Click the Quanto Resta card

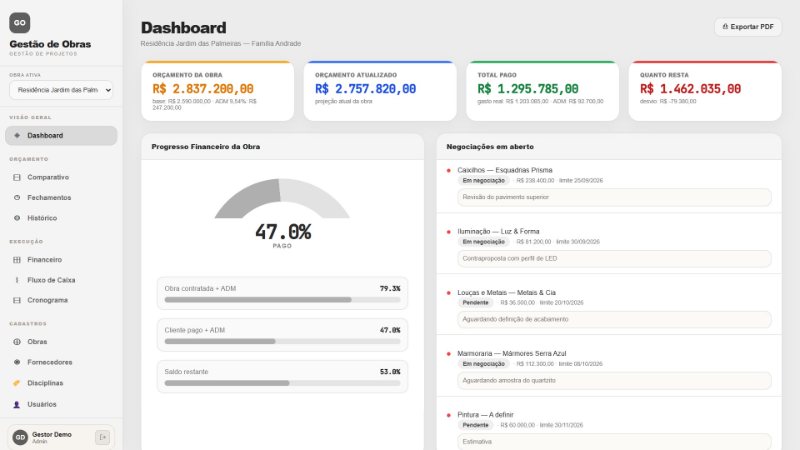pos(705,91)
